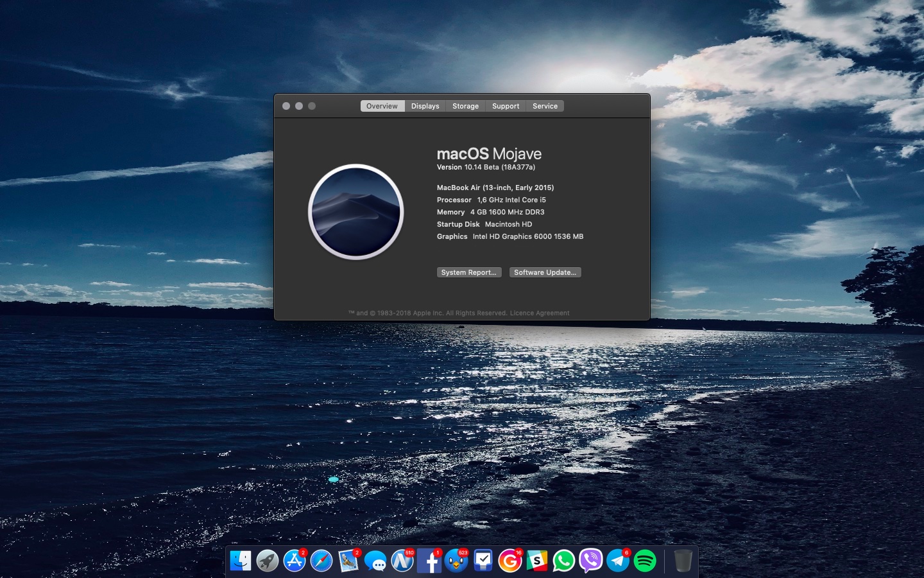Switch to the Displays tab
Image resolution: width=924 pixels, height=578 pixels.
pos(425,106)
